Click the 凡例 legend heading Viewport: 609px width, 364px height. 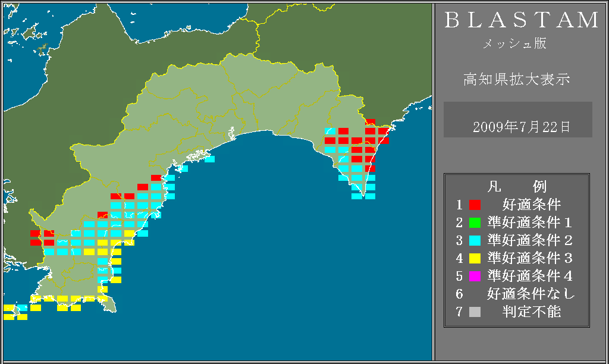pos(517,187)
